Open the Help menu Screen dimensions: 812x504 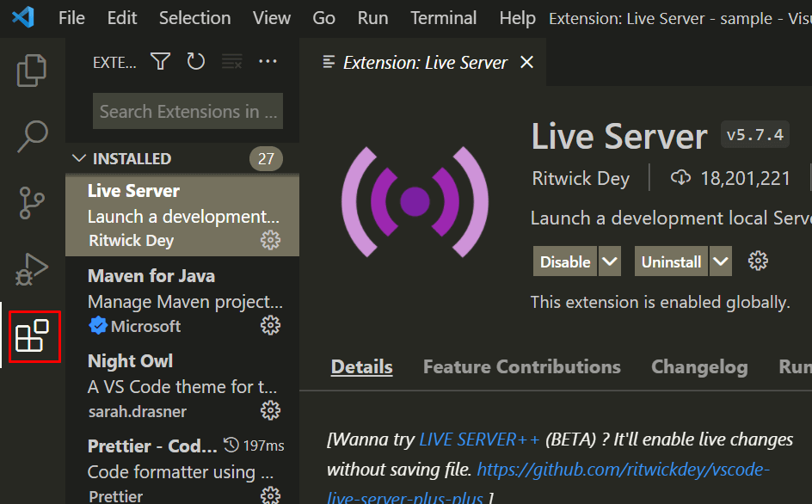coord(517,18)
